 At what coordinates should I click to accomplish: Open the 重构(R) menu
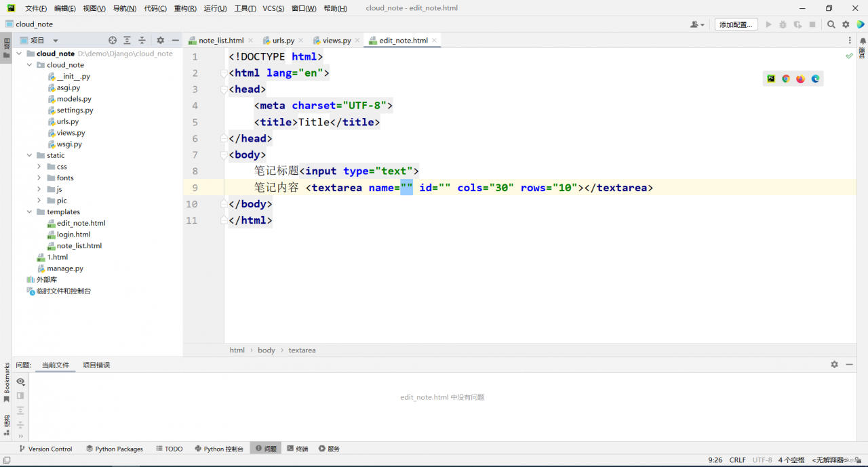click(185, 8)
